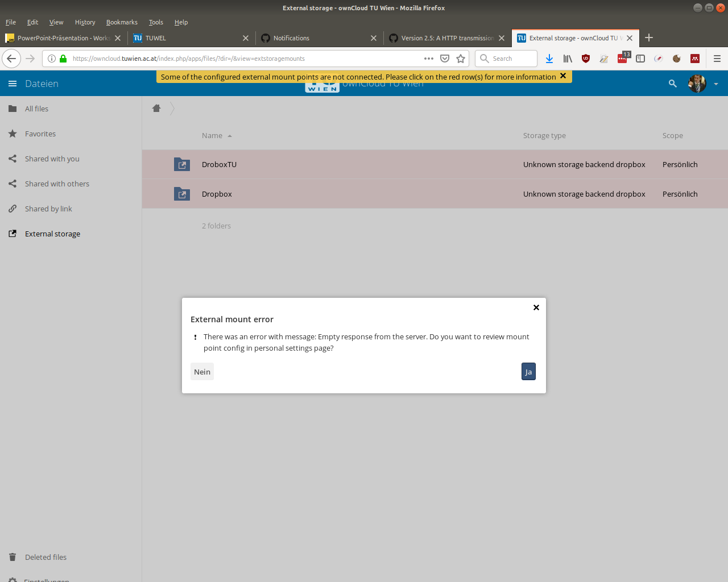Viewport: 728px width, 582px height.
Task: Click the Scope column header
Action: click(x=672, y=135)
